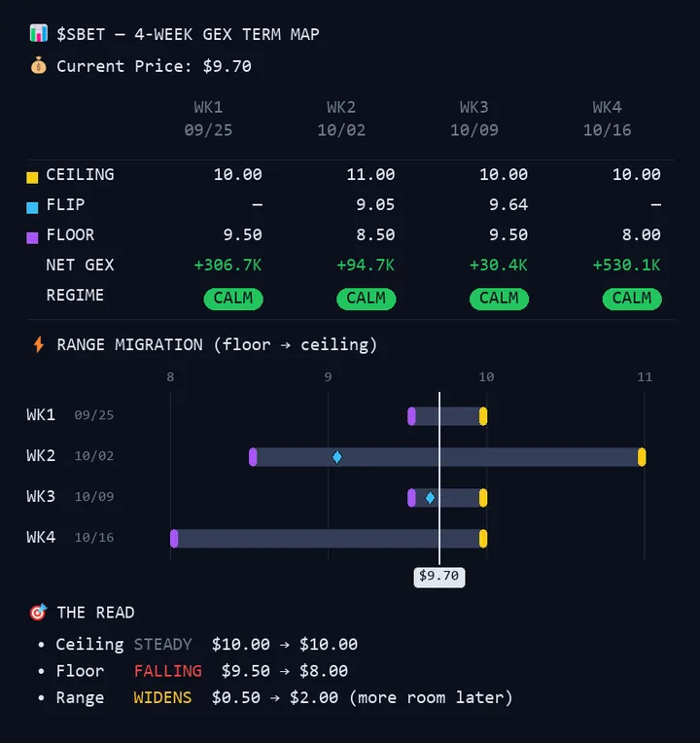Screen dimensions: 700x743
Task: Click the WK2 10/02 column header
Action: pos(341,119)
